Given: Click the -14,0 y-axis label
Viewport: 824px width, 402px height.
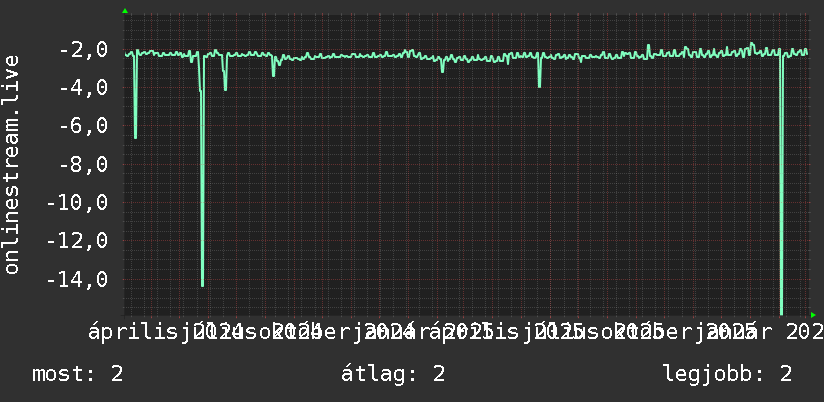Looking at the screenshot, I should 77,279.
